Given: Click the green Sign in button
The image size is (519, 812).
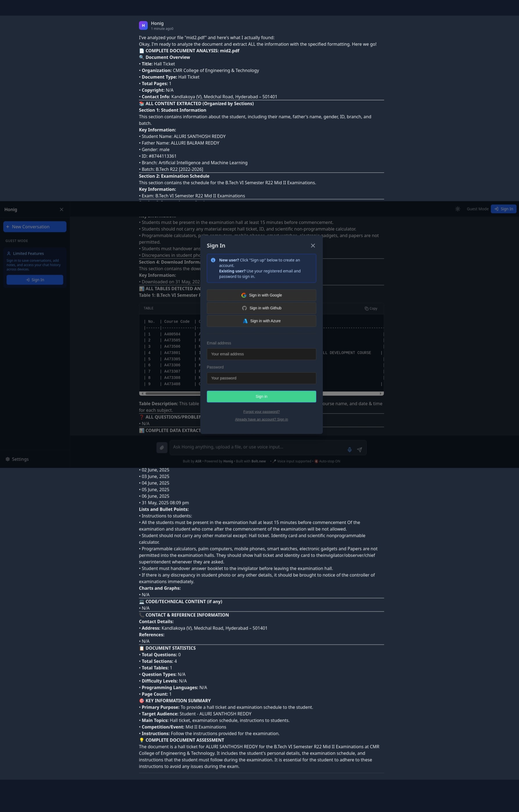Looking at the screenshot, I should 261,396.
